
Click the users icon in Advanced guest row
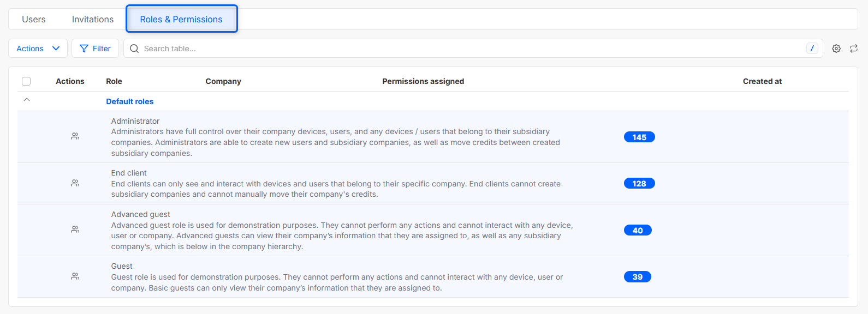click(x=75, y=230)
